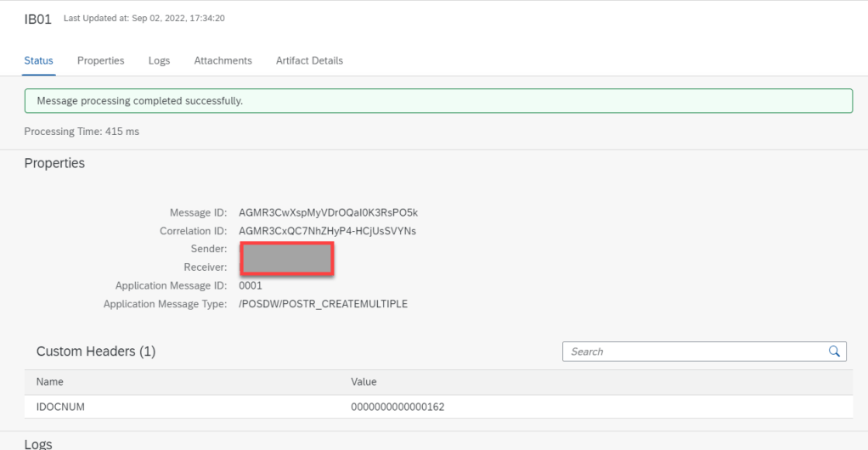Click the redacted Sender/Receiver box

coord(286,258)
